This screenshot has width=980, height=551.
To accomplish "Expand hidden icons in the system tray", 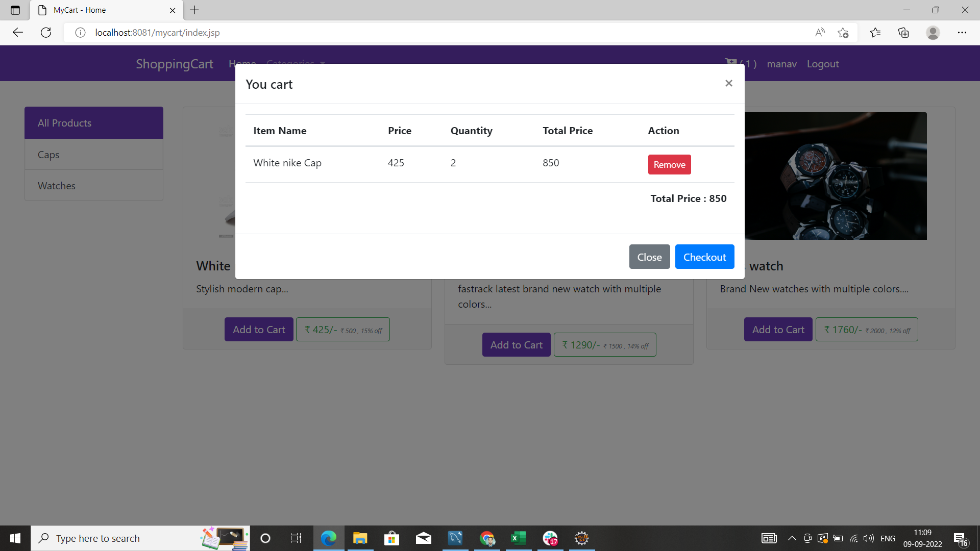I will [792, 538].
